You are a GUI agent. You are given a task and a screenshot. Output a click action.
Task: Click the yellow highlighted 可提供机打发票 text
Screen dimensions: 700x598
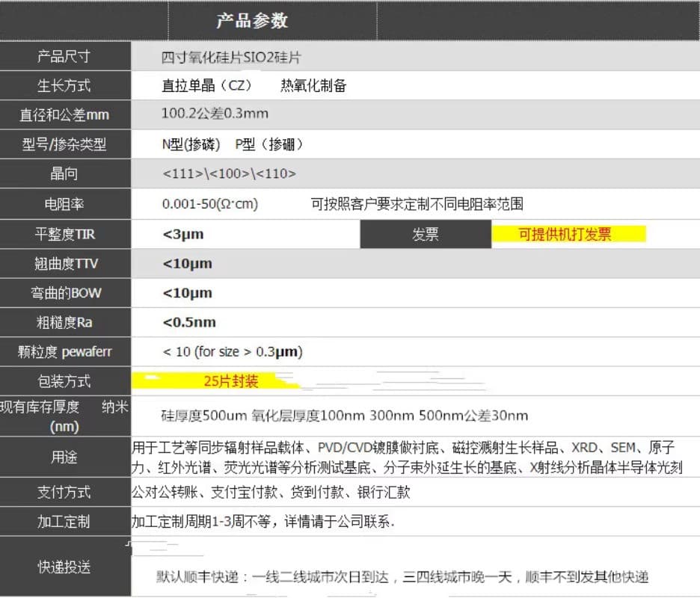coord(565,235)
